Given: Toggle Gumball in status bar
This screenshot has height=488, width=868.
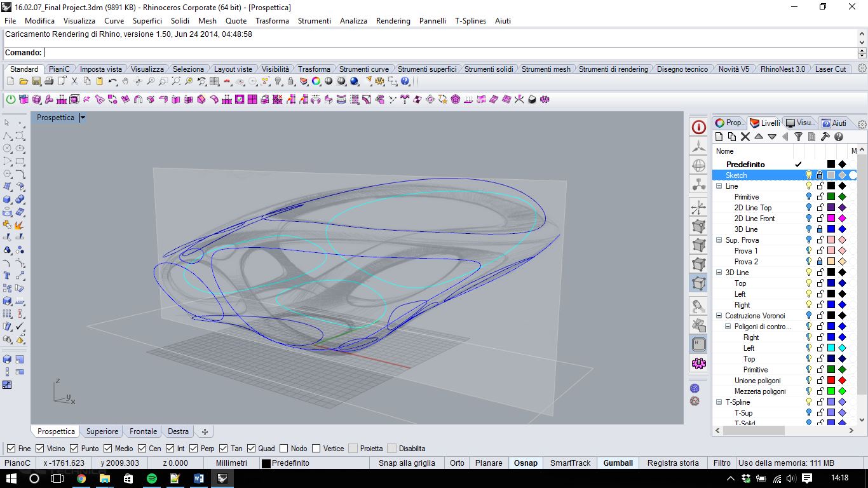Looking at the screenshot, I should (618, 463).
